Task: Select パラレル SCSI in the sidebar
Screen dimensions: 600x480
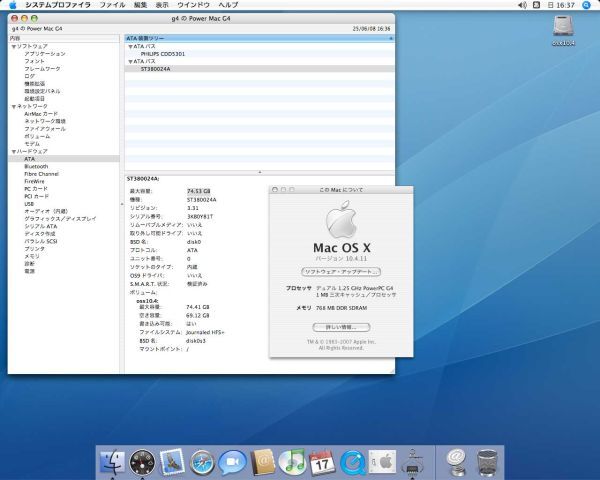Action: click(x=41, y=242)
